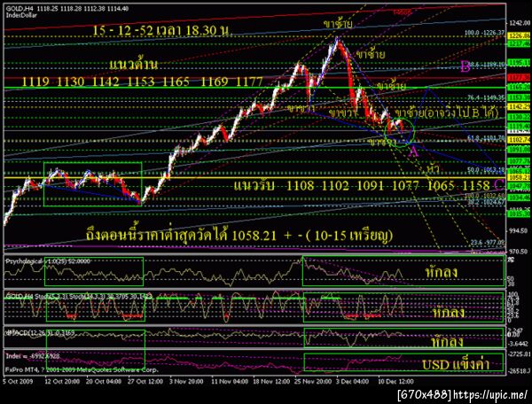Click the '3 Nov 20:00' time axis label
This screenshot has width=532, height=404.
[186, 381]
